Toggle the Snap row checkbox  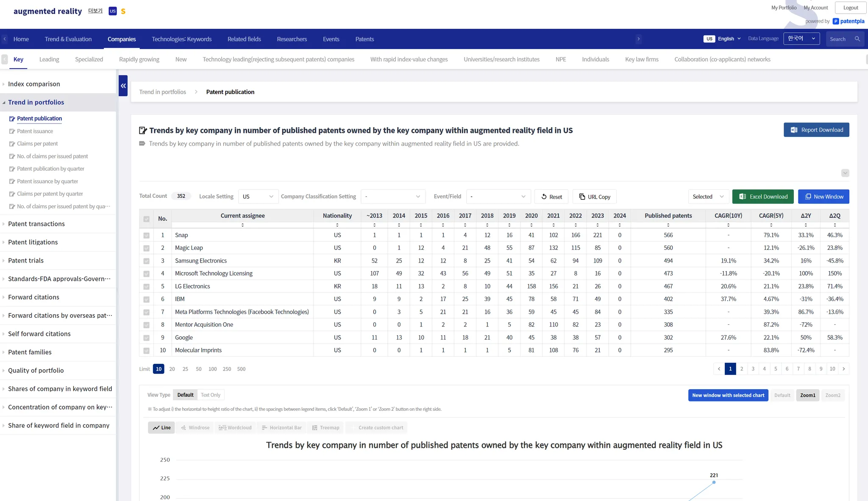(146, 235)
